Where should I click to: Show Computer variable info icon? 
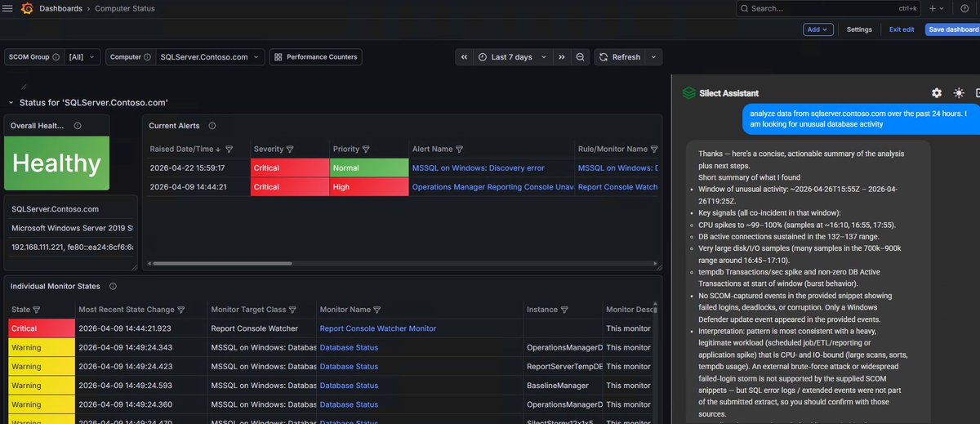point(148,57)
